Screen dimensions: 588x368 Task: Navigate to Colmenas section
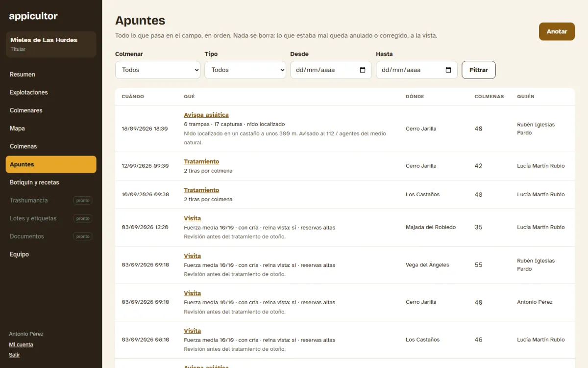point(51,146)
